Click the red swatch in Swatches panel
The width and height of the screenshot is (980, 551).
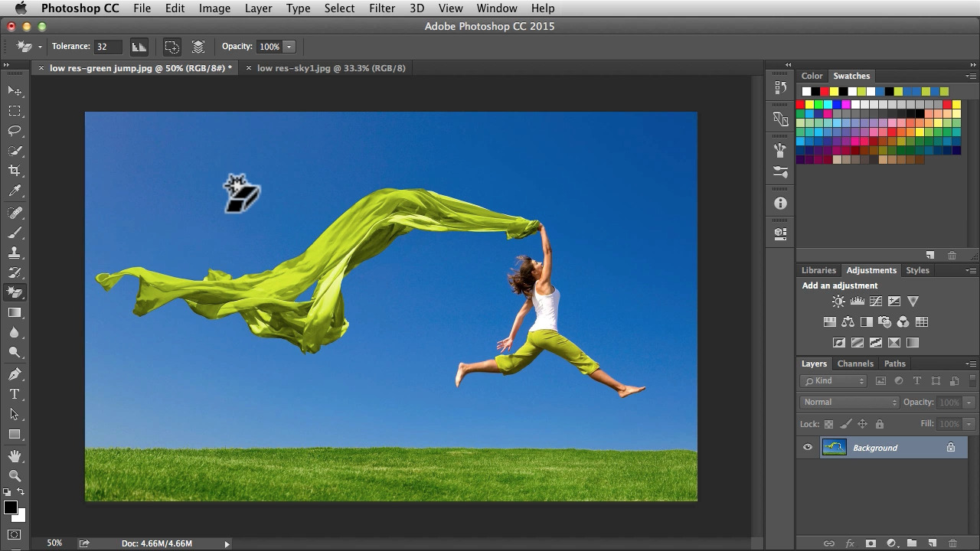(801, 104)
